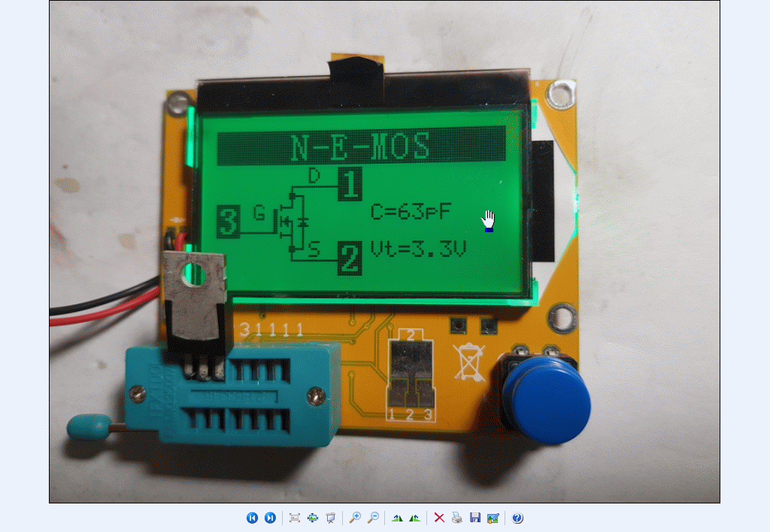Zoom out with the minus magnifier
770x532 pixels.
[x=372, y=518]
